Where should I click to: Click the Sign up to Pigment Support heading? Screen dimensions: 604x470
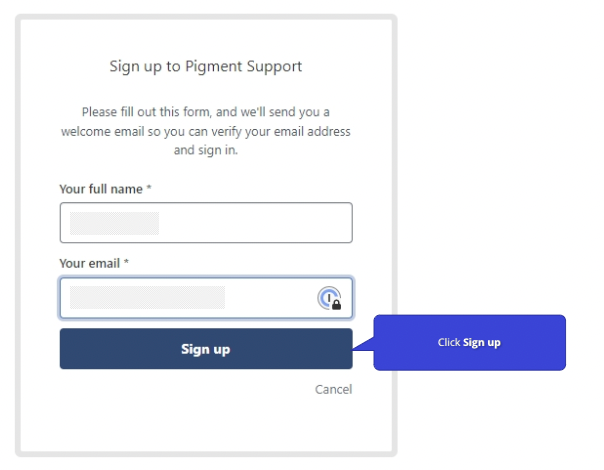click(206, 66)
